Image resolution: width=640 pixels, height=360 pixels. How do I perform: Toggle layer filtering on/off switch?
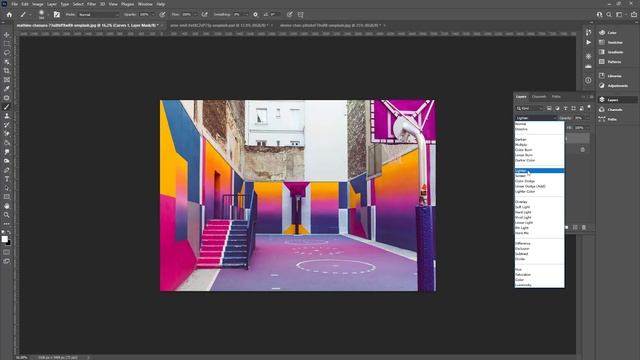coord(589,107)
